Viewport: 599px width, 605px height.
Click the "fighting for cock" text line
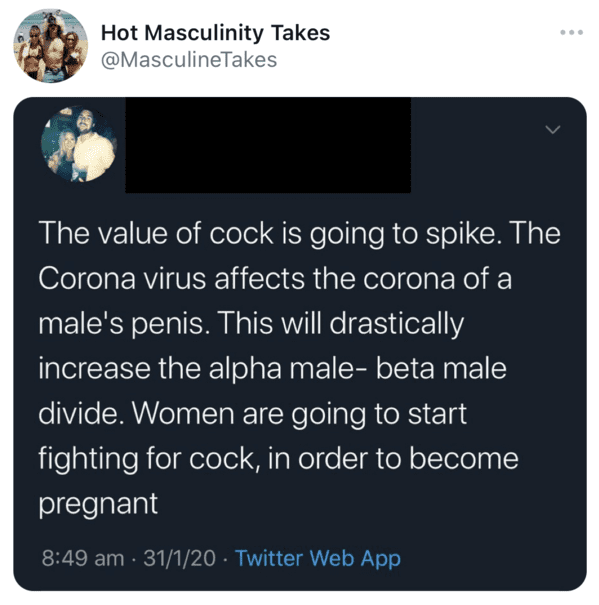[278, 459]
